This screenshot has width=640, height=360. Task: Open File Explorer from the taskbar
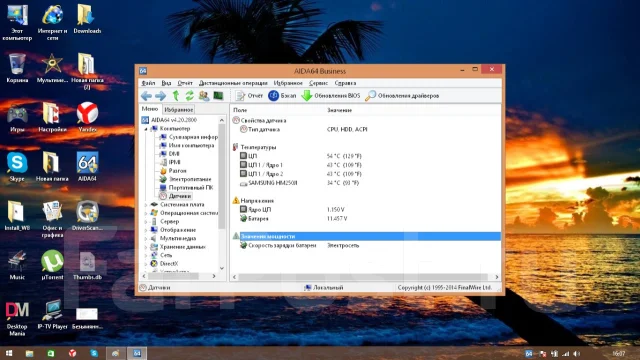[x=29, y=353]
